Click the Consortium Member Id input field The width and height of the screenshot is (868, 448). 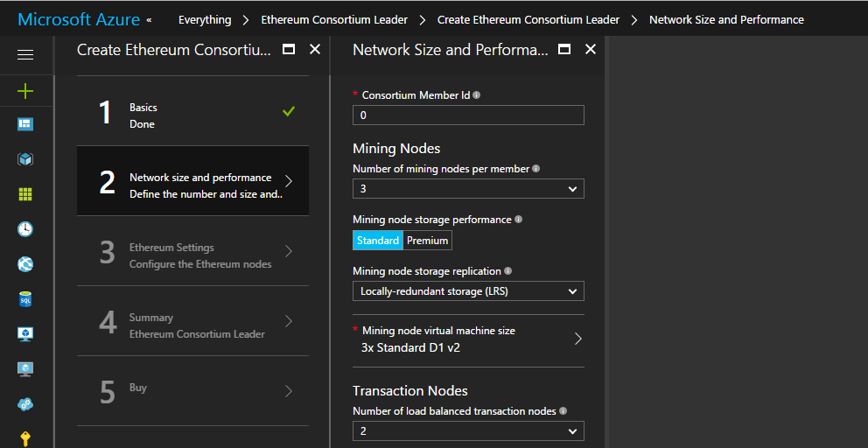click(x=468, y=115)
